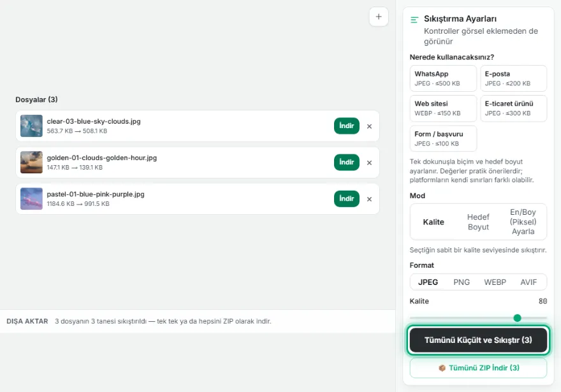Select PNG output format
This screenshot has height=392, width=561.
click(462, 282)
